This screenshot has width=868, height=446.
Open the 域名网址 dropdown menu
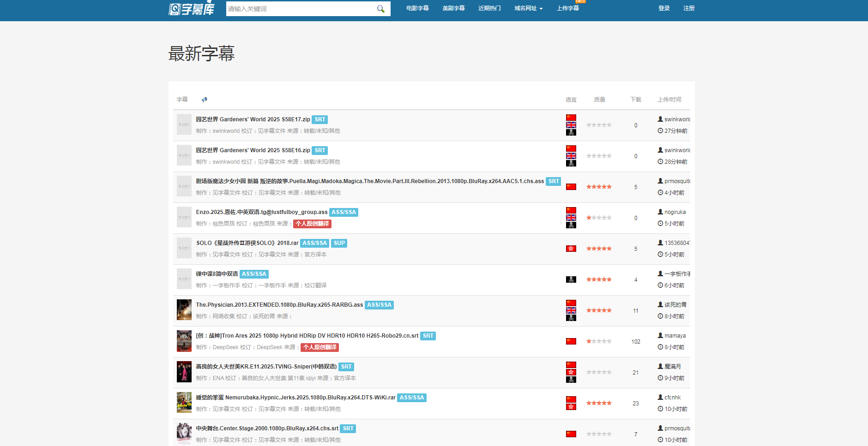525,8
